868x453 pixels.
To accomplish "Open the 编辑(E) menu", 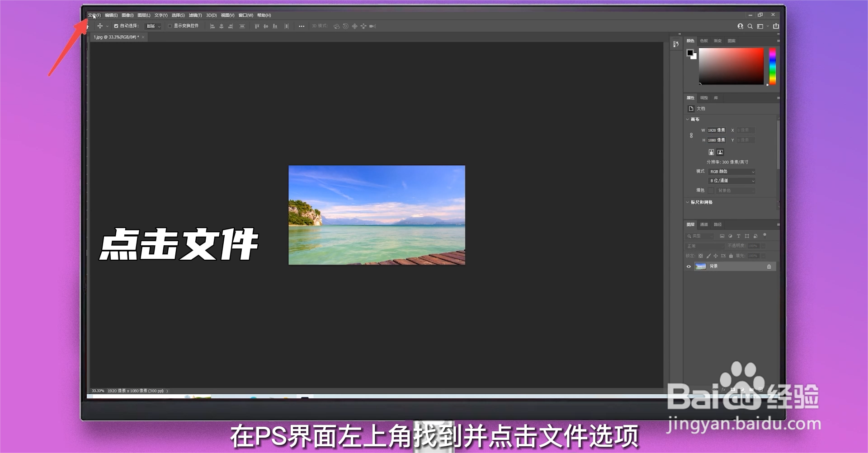I will (x=111, y=15).
